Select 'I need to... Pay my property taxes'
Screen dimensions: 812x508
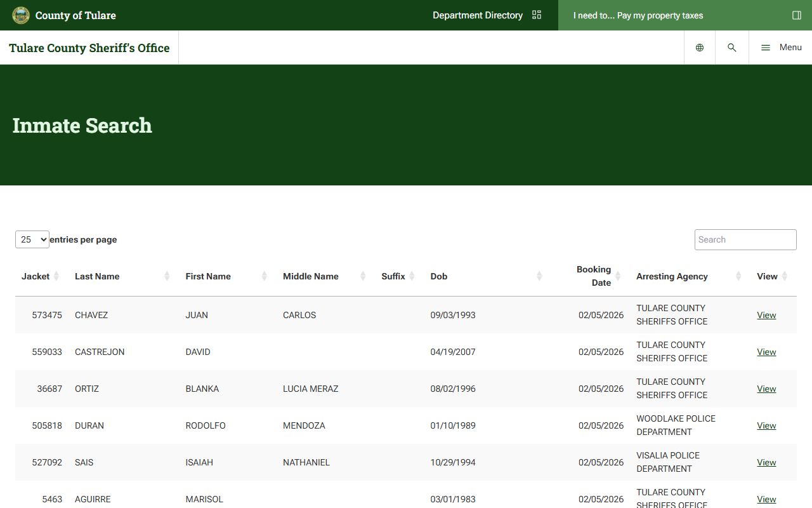coord(638,15)
